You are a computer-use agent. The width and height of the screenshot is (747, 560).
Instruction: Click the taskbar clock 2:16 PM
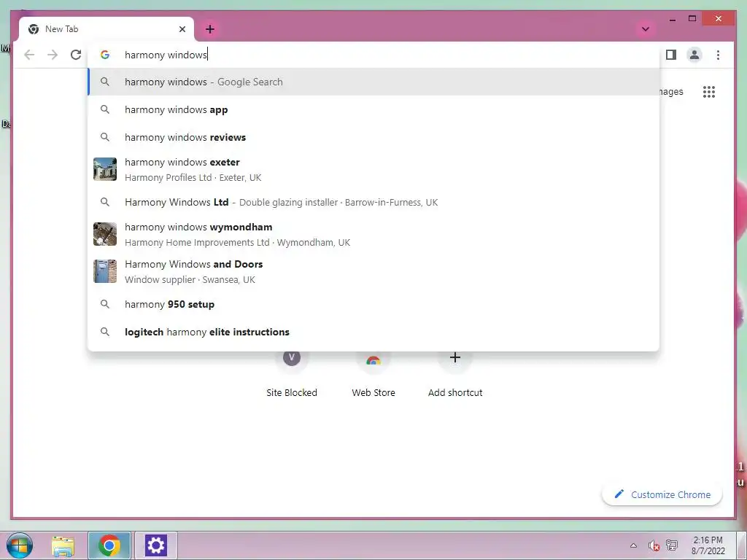(x=708, y=545)
